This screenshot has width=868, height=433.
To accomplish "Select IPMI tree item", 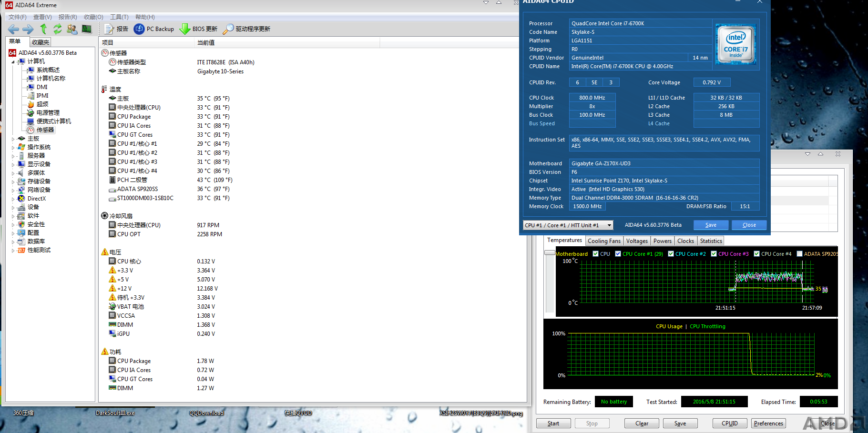I will pyautogui.click(x=42, y=96).
